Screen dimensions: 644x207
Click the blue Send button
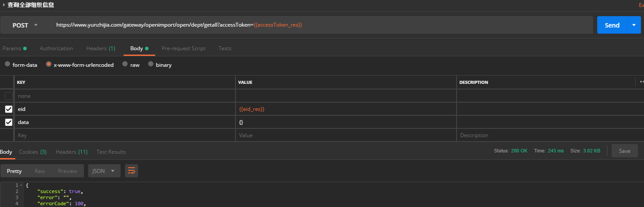pyautogui.click(x=612, y=25)
